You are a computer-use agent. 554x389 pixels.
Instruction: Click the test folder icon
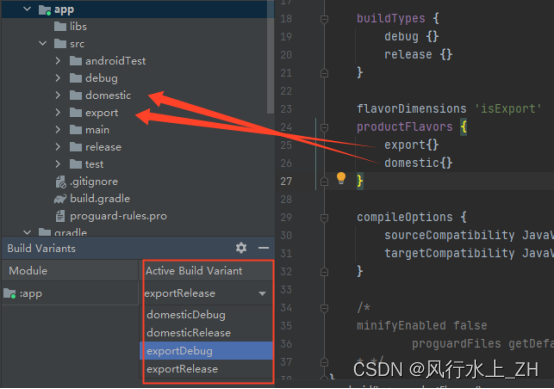coord(76,164)
